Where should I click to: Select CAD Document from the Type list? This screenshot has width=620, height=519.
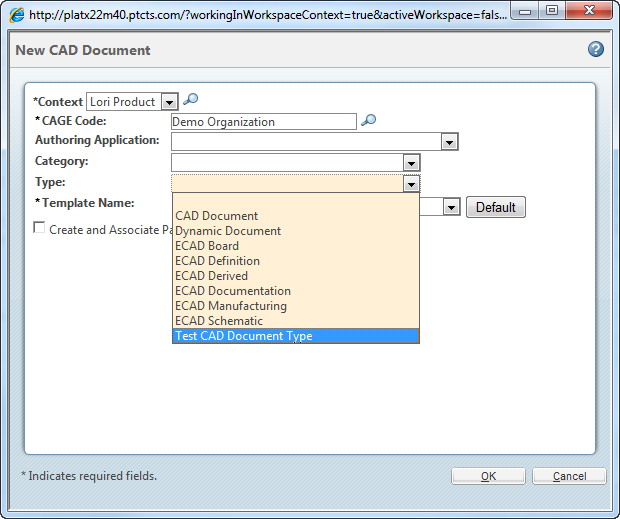tap(296, 216)
